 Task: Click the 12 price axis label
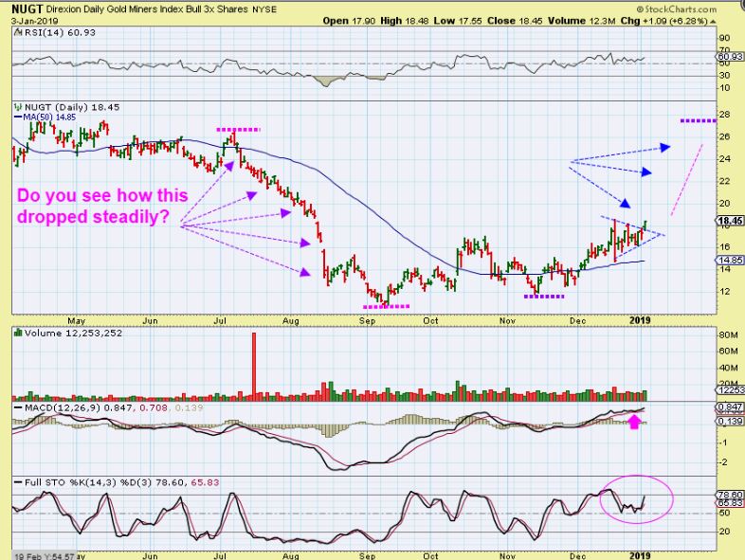tap(724, 291)
